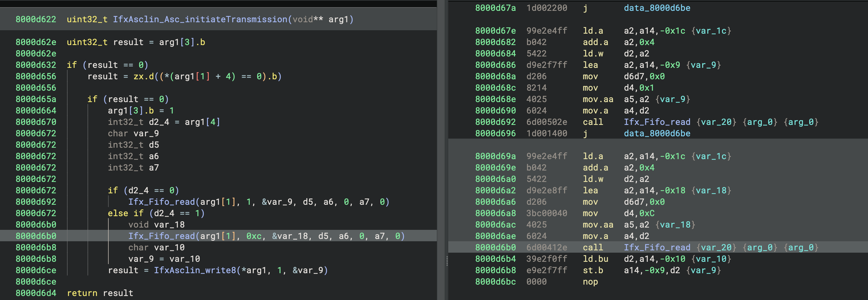Open the IfxAsclin_write8 function call
The height and width of the screenshot is (300, 868).
(x=194, y=270)
